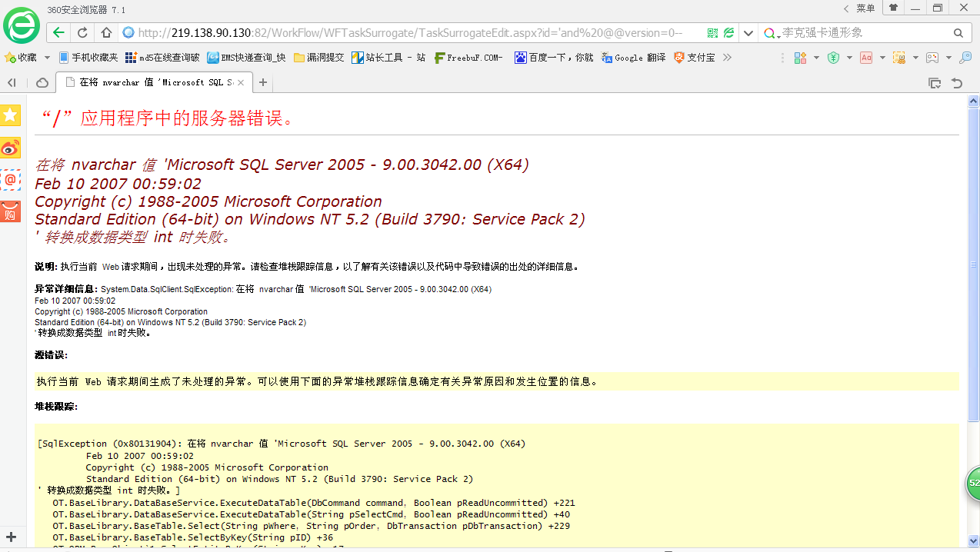
Task: Click the italic heading line 'Feb 10 2007 00:59:02'
Action: point(118,183)
